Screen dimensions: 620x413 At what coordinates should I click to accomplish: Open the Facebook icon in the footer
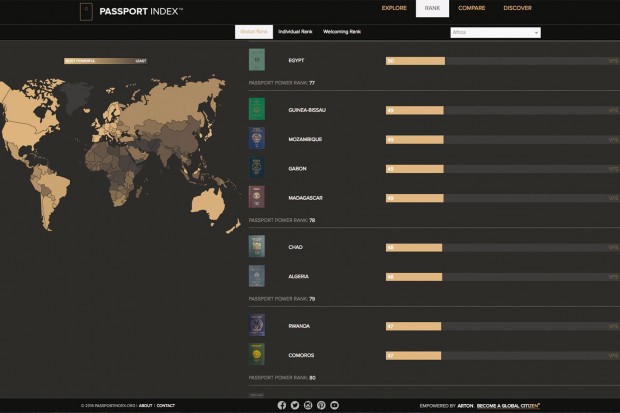(282, 405)
